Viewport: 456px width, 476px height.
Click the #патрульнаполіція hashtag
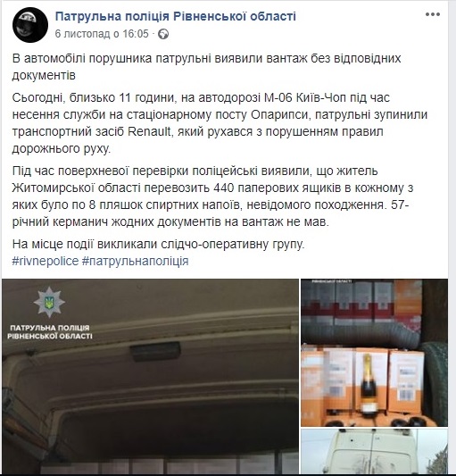[x=136, y=261]
